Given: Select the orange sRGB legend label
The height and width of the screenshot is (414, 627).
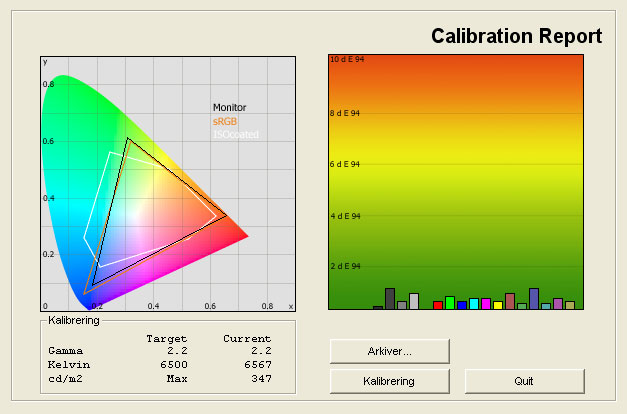Looking at the screenshot, I should (225, 121).
